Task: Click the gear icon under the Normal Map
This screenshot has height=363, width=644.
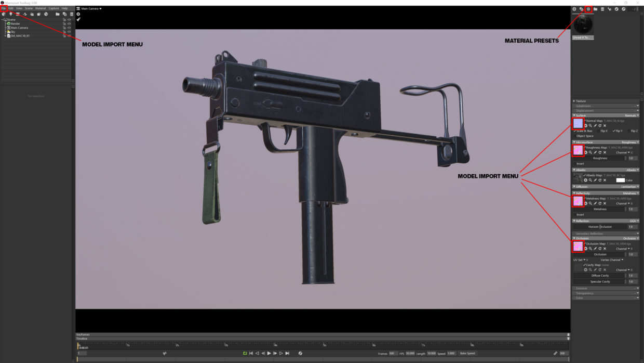Action: point(586,125)
